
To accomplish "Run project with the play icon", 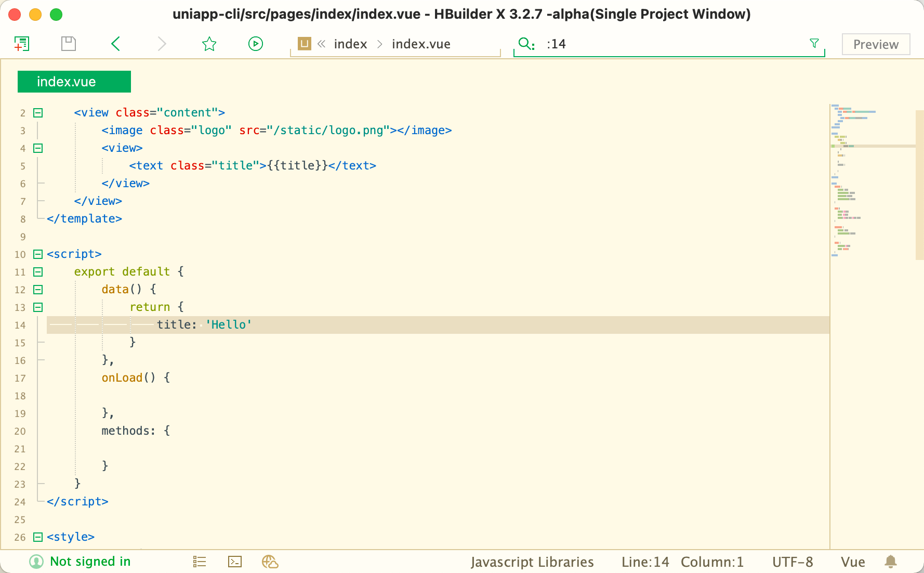I will point(256,44).
